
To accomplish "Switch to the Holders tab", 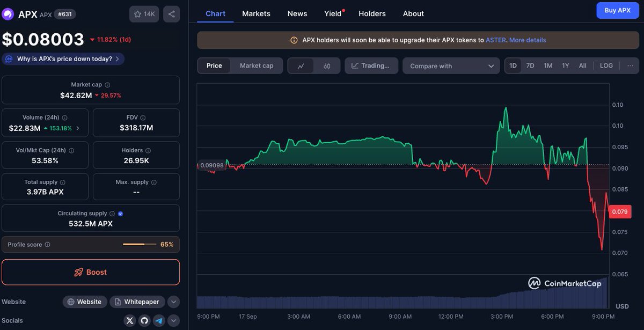I will [x=372, y=13].
